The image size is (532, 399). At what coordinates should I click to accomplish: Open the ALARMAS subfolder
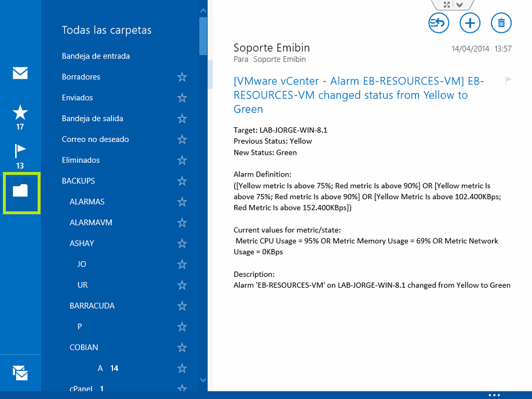point(87,202)
